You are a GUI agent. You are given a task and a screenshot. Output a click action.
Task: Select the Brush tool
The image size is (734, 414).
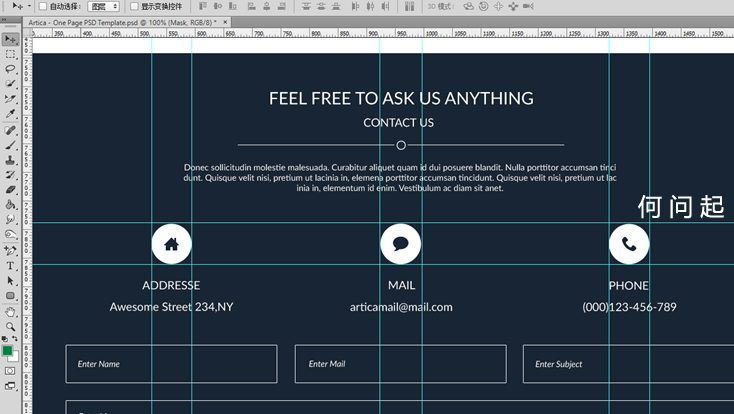pyautogui.click(x=10, y=144)
